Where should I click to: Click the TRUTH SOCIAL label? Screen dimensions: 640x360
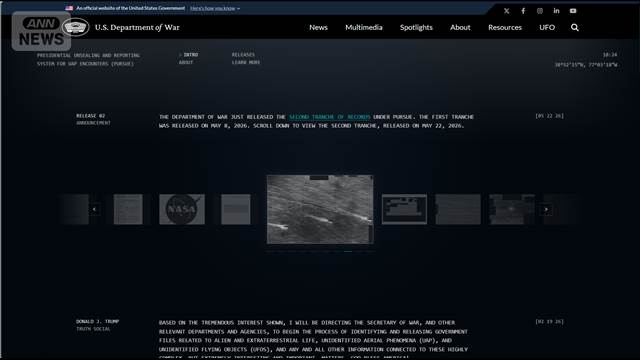tap(93, 329)
